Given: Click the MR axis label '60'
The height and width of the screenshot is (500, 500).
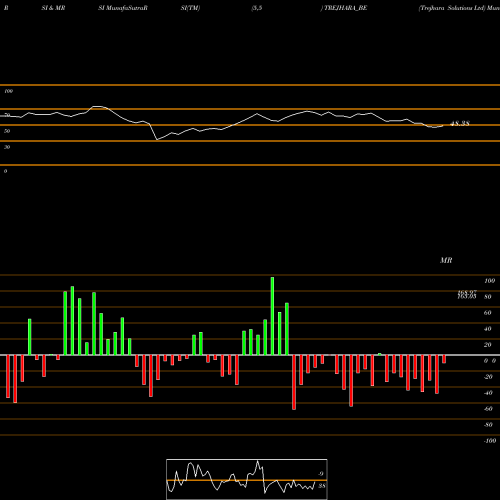Looking at the screenshot, I should tap(488, 313).
